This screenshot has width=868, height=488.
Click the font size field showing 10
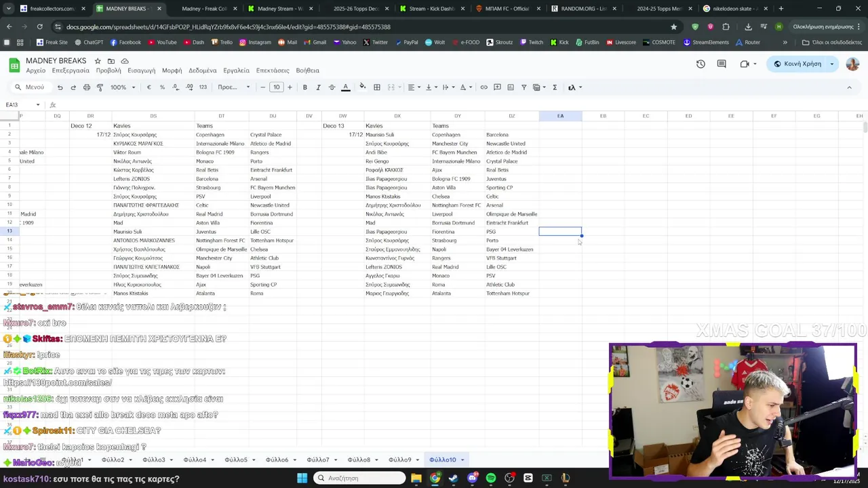tap(276, 87)
